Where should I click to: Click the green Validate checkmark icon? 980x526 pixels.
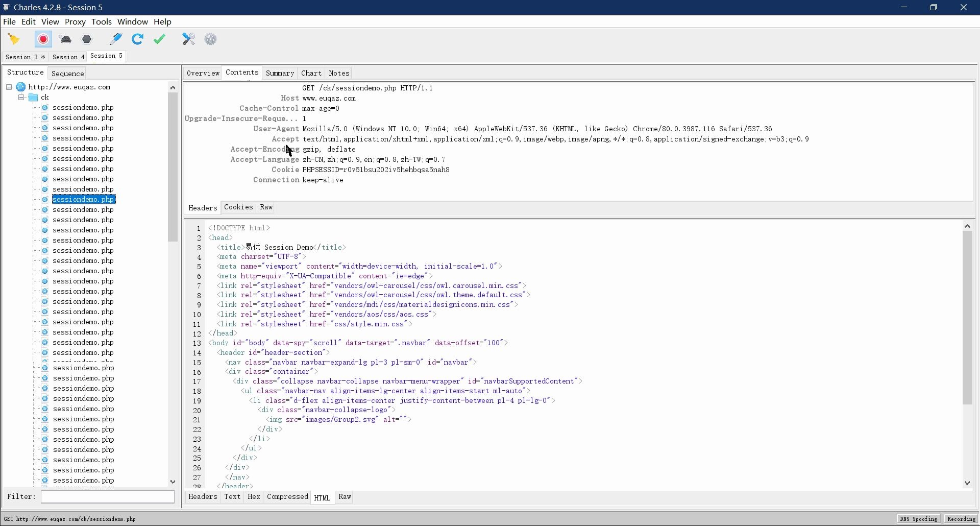159,39
